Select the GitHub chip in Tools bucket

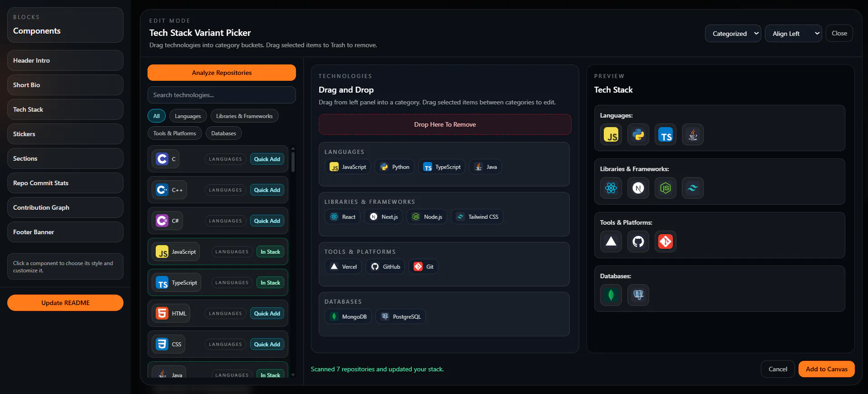(385, 267)
